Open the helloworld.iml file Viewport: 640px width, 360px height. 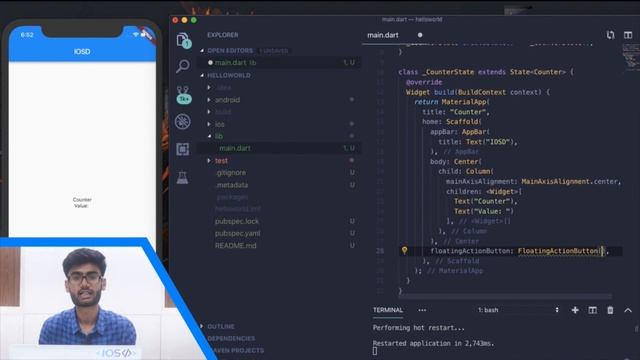238,209
